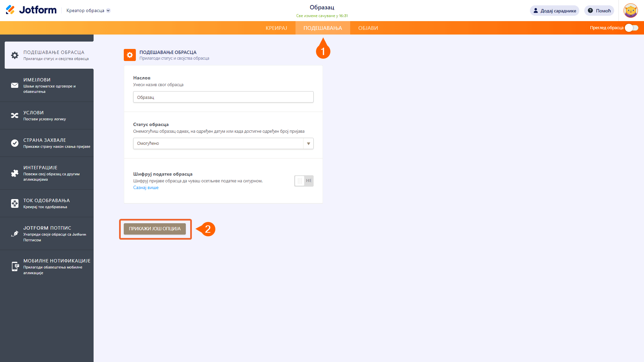Click the Наслов title input field
The width and height of the screenshot is (644, 362).
tap(223, 97)
